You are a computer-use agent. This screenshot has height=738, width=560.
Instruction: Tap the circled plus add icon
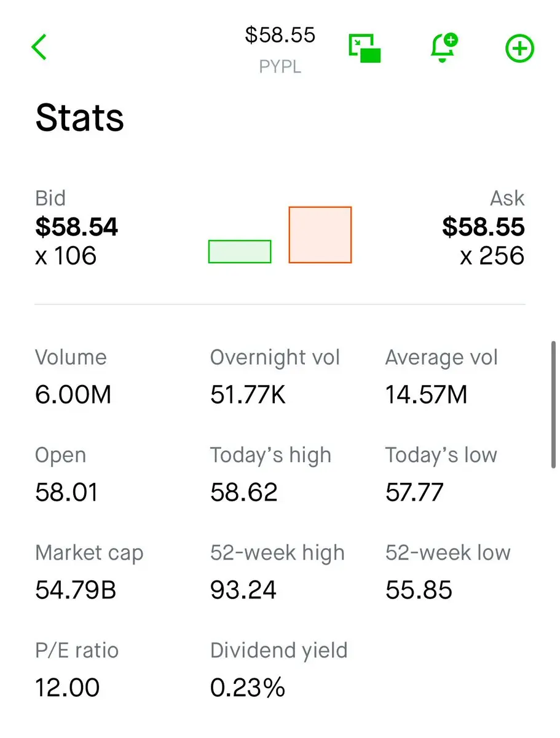(x=519, y=49)
